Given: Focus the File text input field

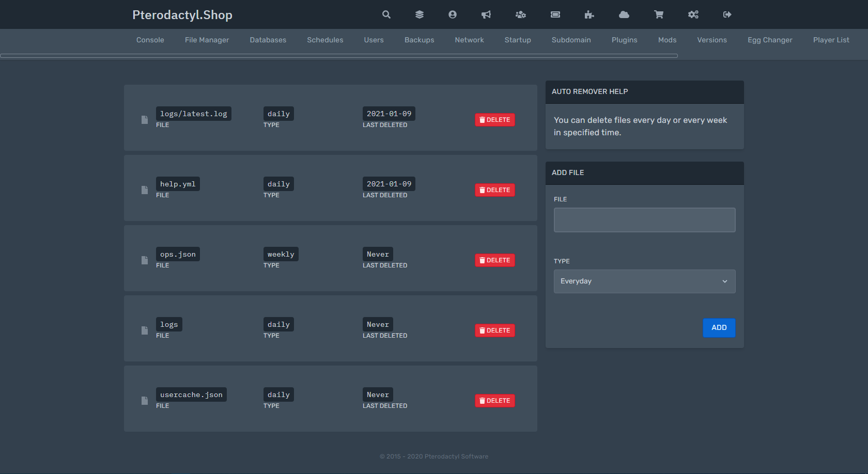Looking at the screenshot, I should pyautogui.click(x=644, y=220).
